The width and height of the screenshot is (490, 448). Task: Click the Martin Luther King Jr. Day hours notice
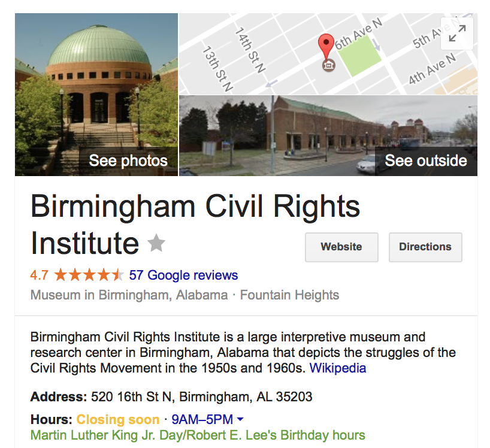[198, 435]
